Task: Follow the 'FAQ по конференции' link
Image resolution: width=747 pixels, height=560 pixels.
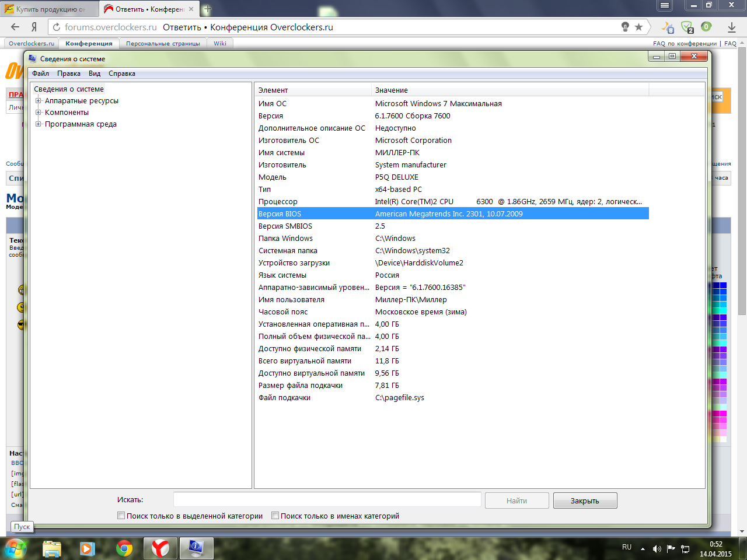Action: [685, 43]
